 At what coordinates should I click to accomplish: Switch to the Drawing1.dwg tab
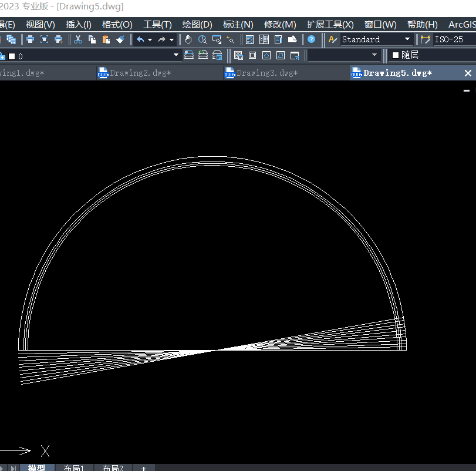pos(48,73)
